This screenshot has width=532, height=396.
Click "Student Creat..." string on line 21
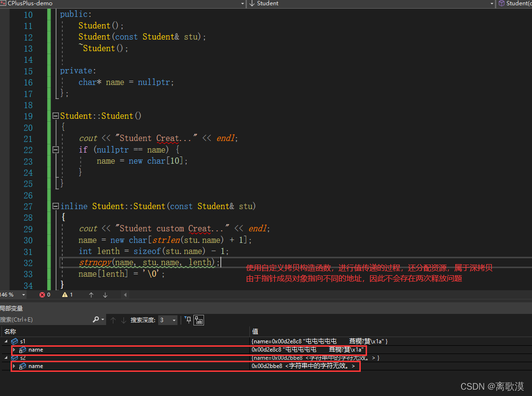(x=156, y=138)
